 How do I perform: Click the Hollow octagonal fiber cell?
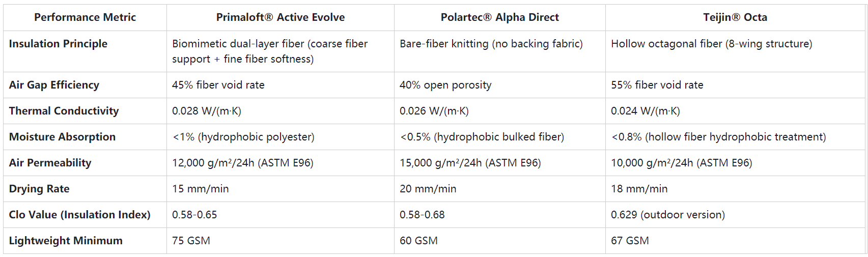pyautogui.click(x=711, y=44)
